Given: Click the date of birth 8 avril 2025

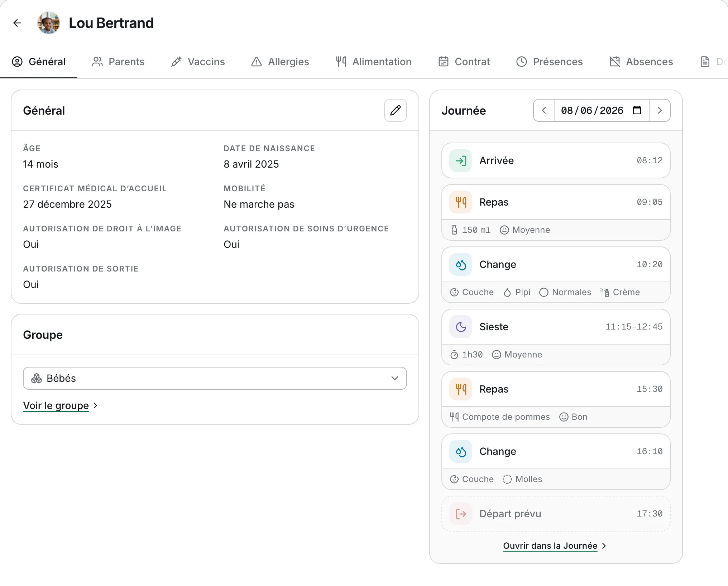Looking at the screenshot, I should pyautogui.click(x=251, y=164).
